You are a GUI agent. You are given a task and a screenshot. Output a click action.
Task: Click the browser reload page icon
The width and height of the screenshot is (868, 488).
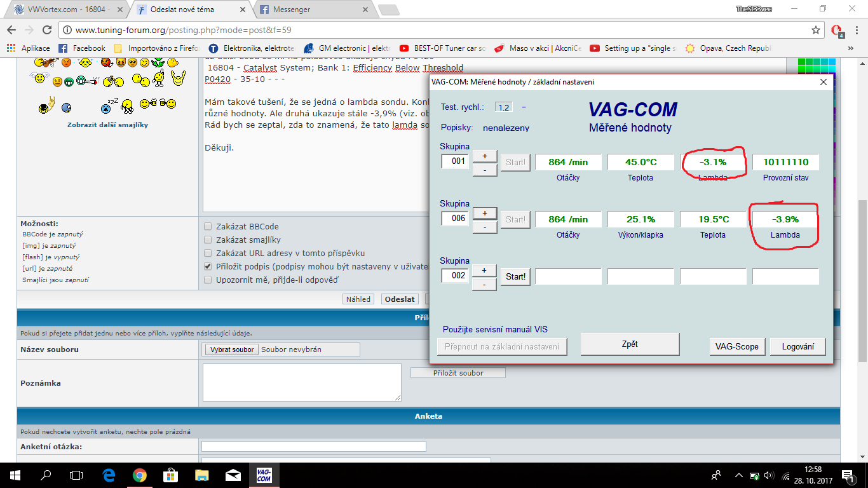[47, 30]
